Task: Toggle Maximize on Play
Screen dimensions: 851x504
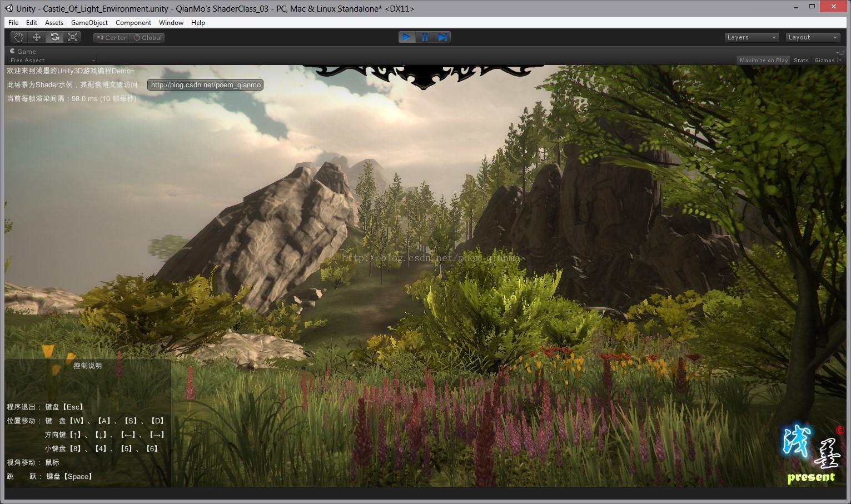Action: [x=764, y=61]
